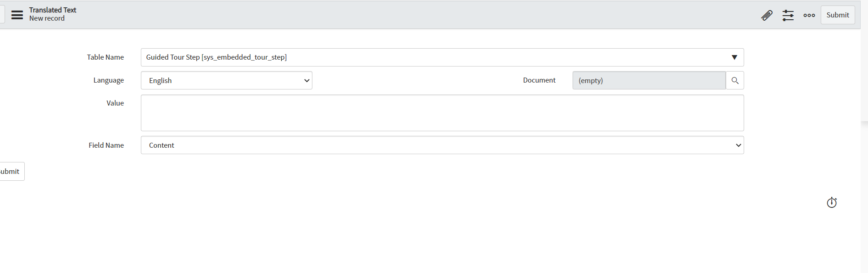The width and height of the screenshot is (868, 273).
Task: Click the Submit button in header
Action: tap(838, 15)
